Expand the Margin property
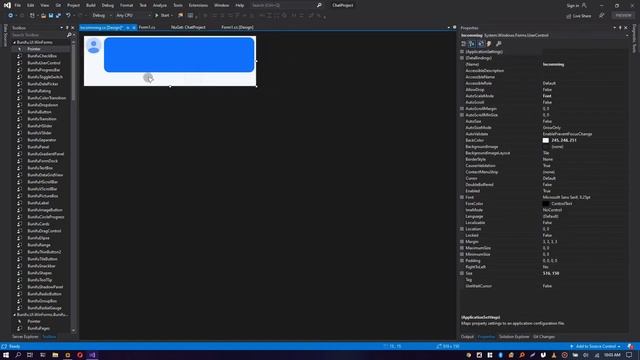The width and height of the screenshot is (640, 360). [462, 242]
